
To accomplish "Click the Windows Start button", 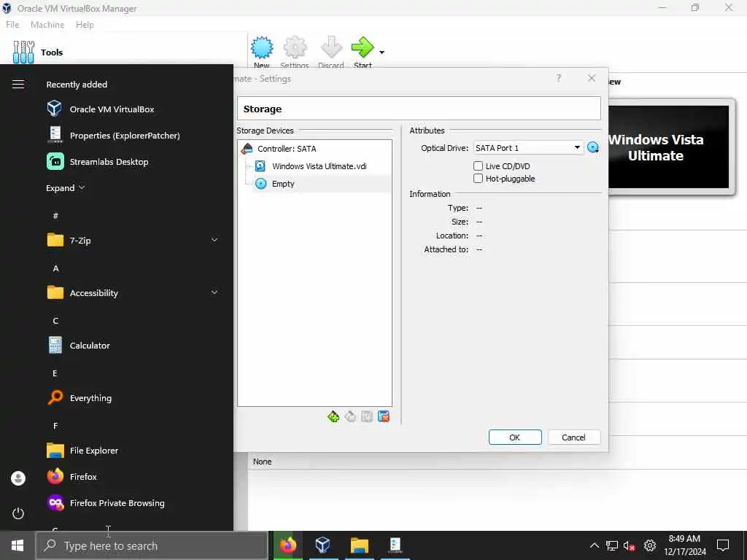I will point(18,545).
